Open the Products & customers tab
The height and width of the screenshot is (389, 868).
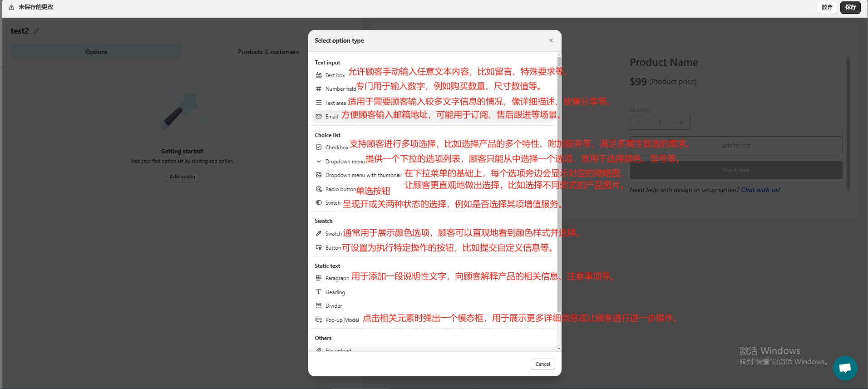pyautogui.click(x=268, y=52)
